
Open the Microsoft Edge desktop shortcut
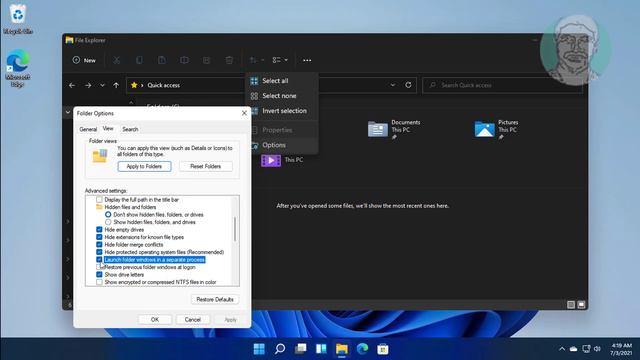tap(18, 68)
